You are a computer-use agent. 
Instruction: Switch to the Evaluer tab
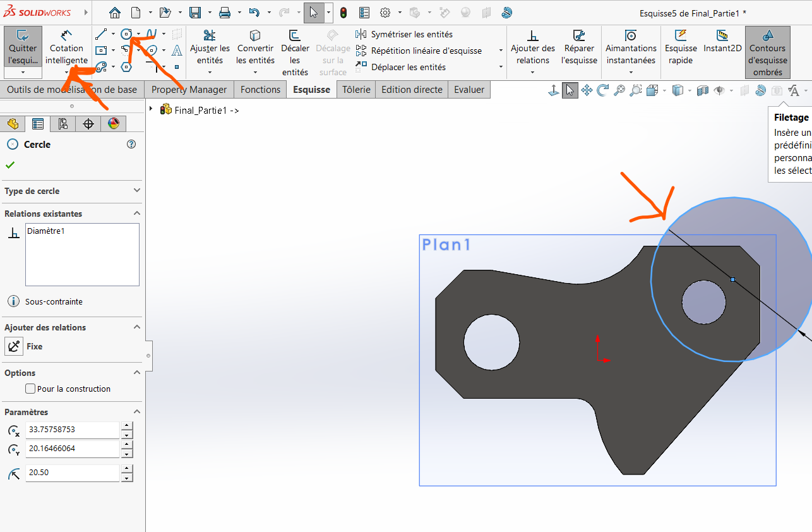pyautogui.click(x=469, y=90)
